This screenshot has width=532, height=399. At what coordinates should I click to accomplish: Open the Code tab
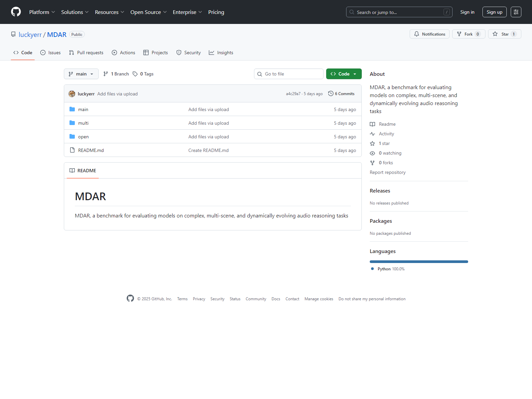tap(23, 53)
